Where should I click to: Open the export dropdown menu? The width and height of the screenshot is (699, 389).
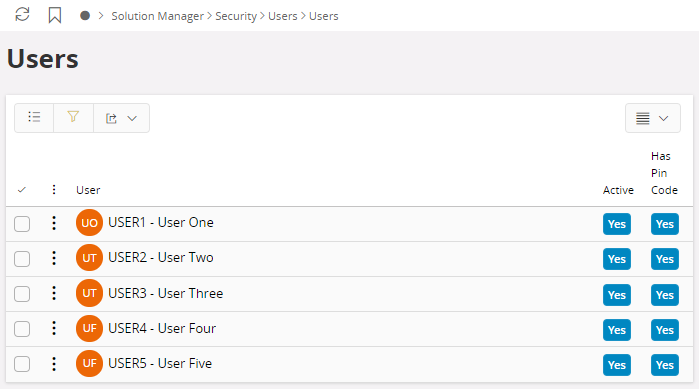pos(121,118)
